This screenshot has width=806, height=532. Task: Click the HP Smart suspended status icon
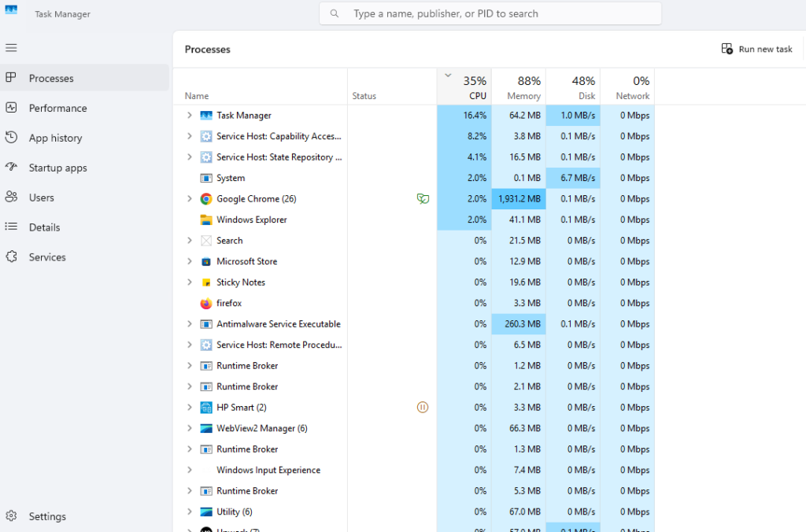[423, 408]
